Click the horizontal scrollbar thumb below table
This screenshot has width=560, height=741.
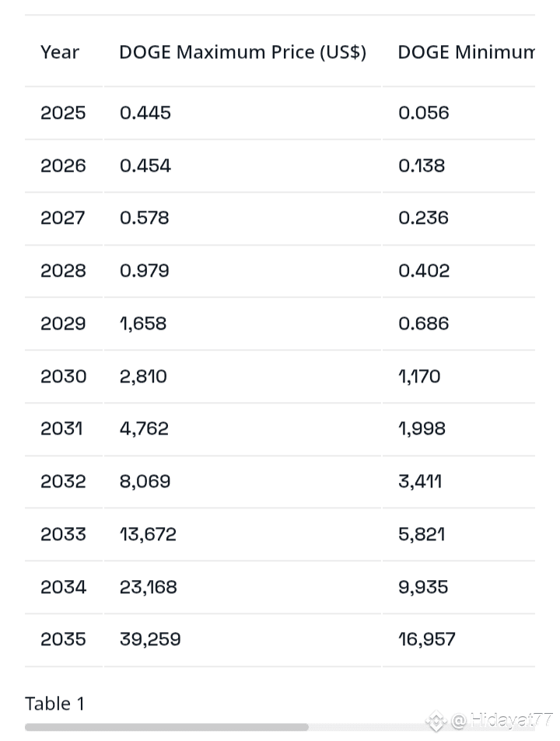(x=166, y=727)
